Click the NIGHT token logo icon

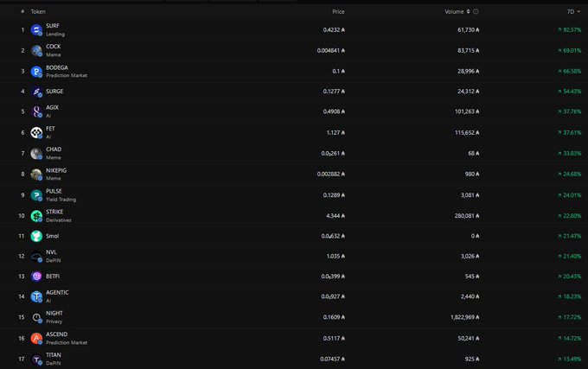pyautogui.click(x=36, y=317)
